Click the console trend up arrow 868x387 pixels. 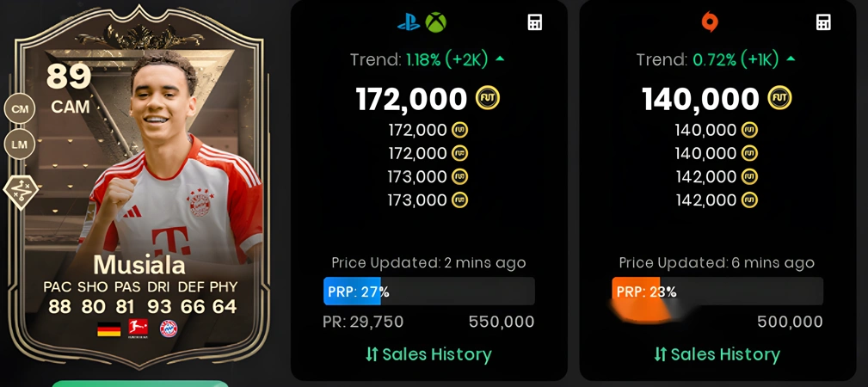[x=500, y=58]
